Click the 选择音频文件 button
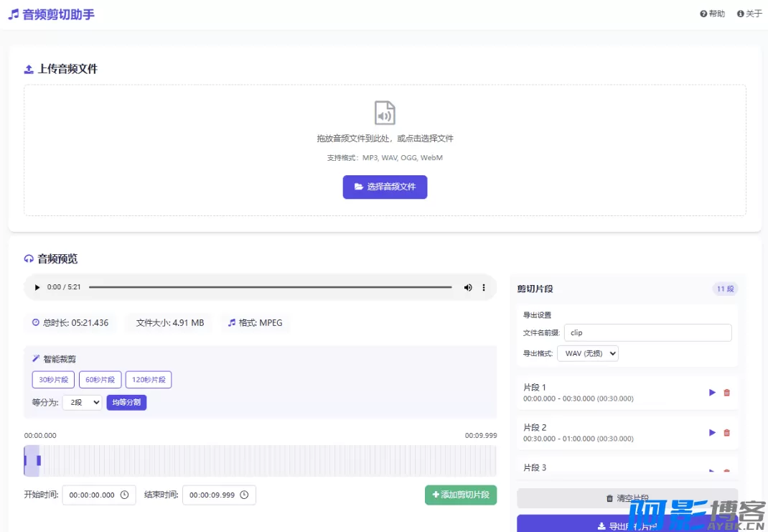This screenshot has height=532, width=768. pyautogui.click(x=385, y=187)
